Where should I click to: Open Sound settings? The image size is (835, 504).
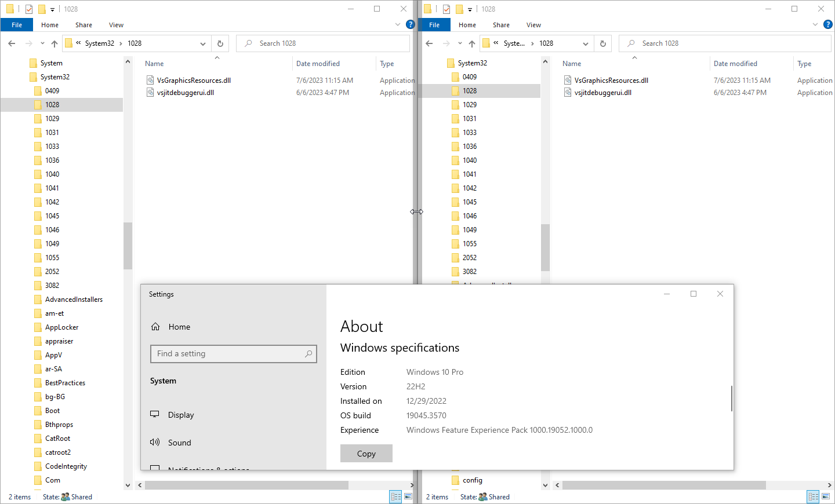[179, 443]
